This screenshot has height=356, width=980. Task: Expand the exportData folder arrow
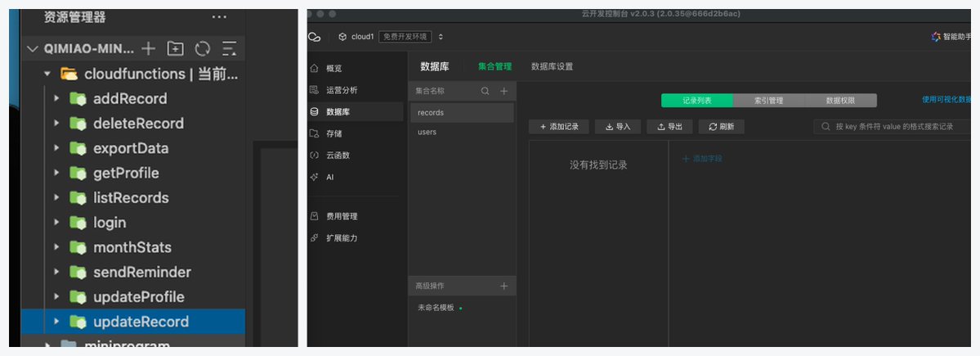(x=56, y=148)
